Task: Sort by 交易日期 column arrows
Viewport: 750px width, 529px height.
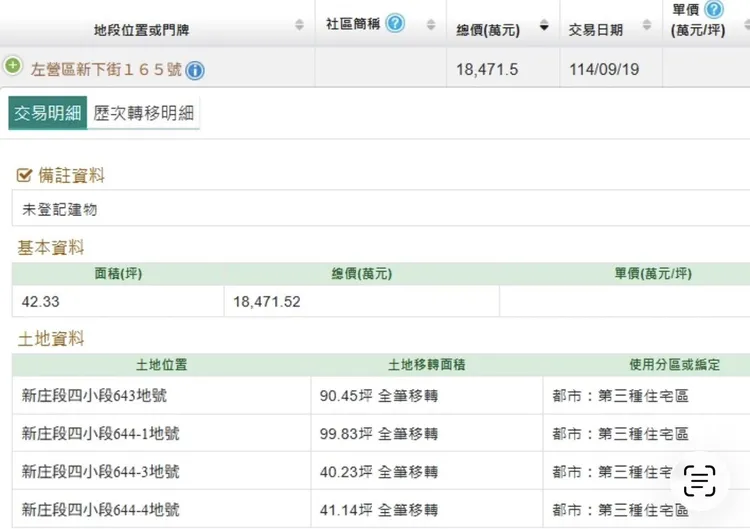Action: (x=647, y=25)
